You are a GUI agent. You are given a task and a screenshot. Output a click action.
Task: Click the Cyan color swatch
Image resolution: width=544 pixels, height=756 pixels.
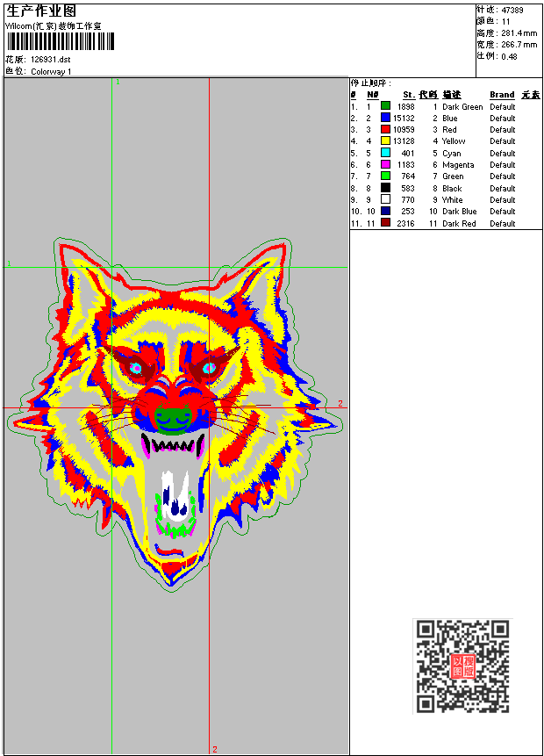[x=385, y=153]
